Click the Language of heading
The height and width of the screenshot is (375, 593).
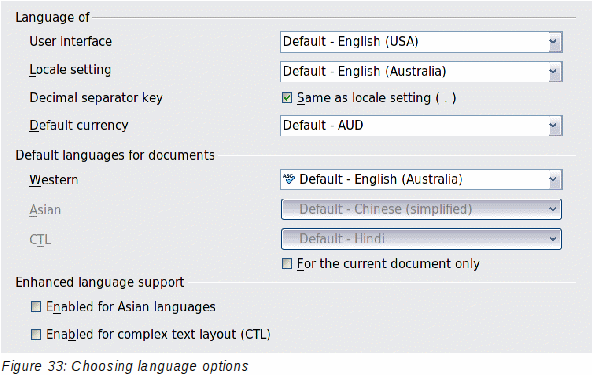pyautogui.click(x=53, y=17)
